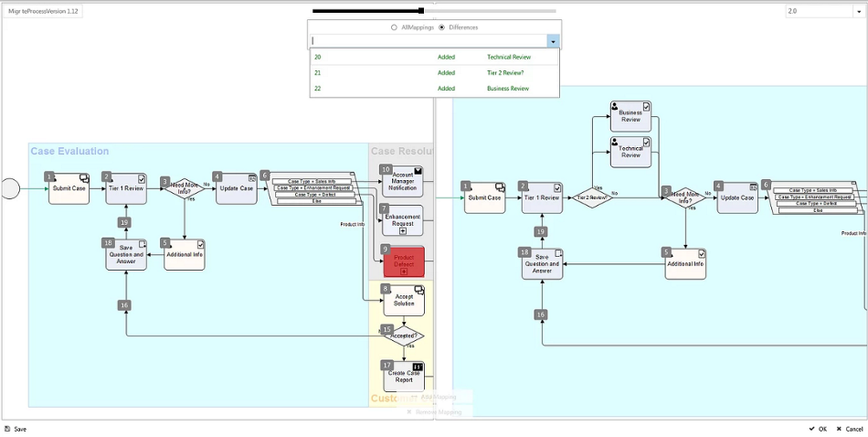
Task: Open the 2.0 target version dropdown
Action: coord(859,11)
